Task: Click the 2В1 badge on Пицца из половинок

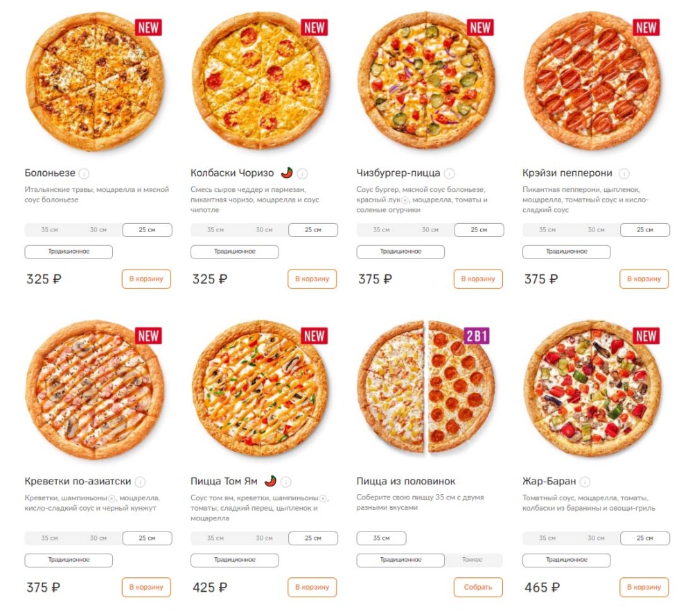Action: [477, 336]
